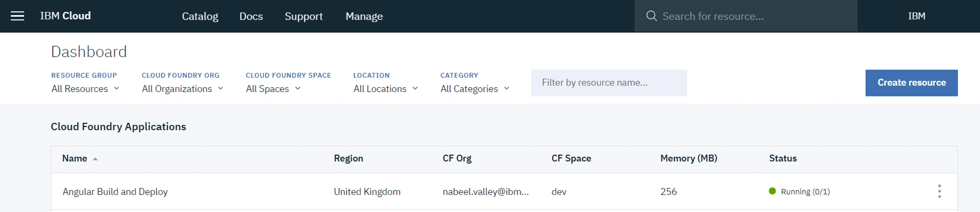Click the Running (0/1) status text
980x212 pixels.
click(x=806, y=191)
